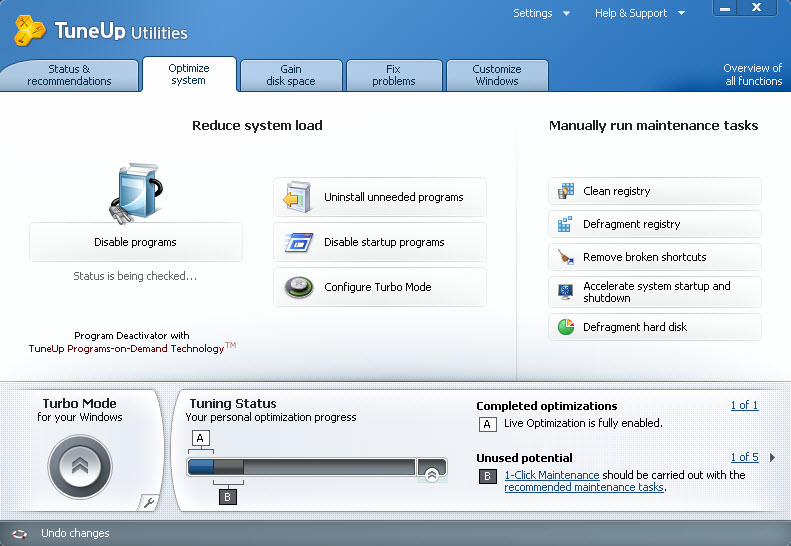Open the Help & Support dropdown
791x546 pixels.
point(640,13)
